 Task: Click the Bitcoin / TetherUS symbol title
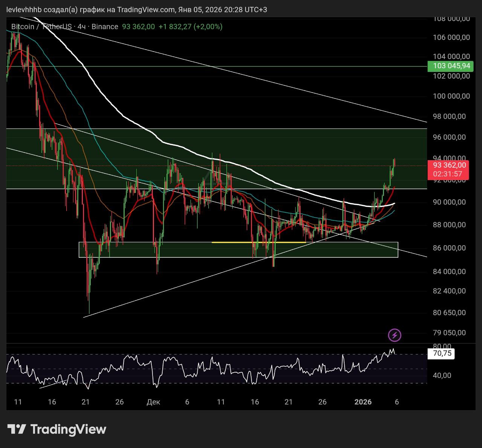point(41,27)
